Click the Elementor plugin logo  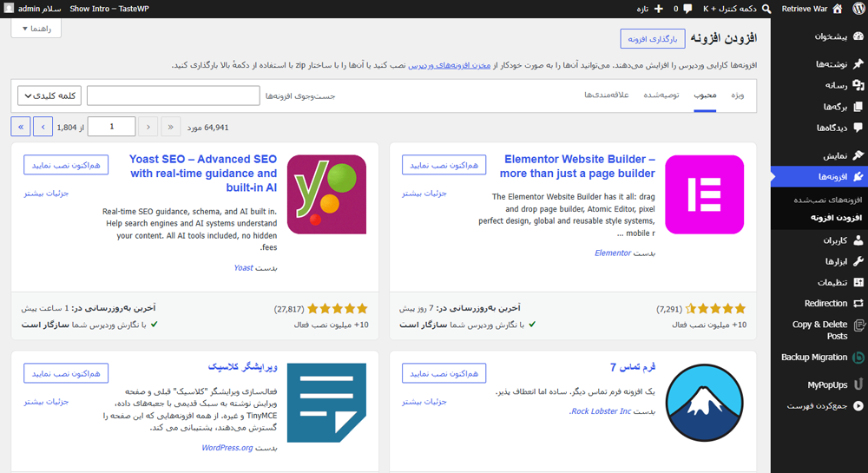[x=704, y=194]
